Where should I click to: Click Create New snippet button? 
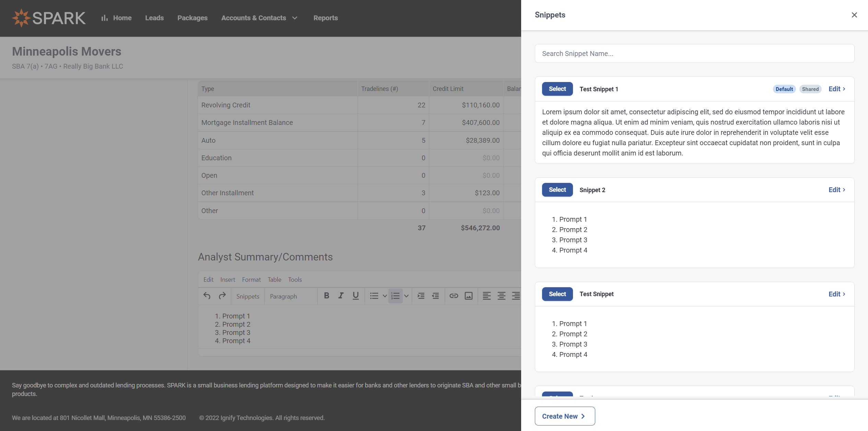coord(565,416)
